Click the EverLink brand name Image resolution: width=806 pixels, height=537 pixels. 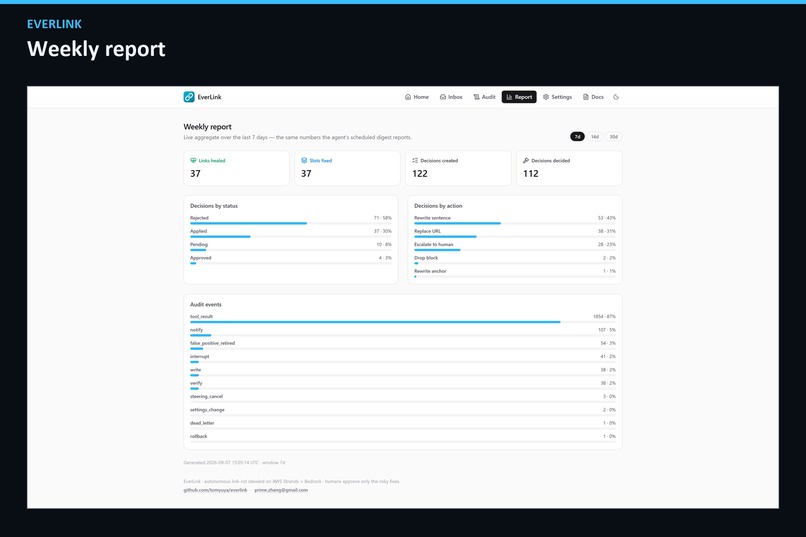coord(210,97)
